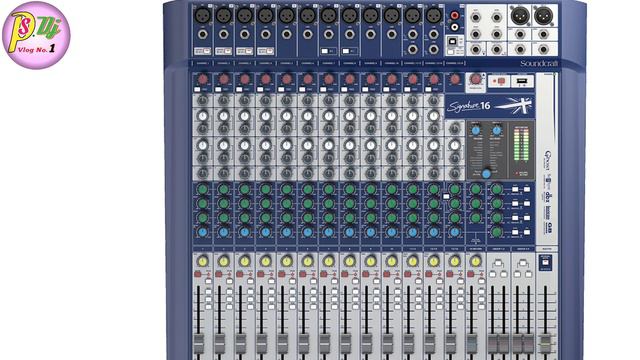Viewport: 640px width, 360px height.
Task: Click the channel 4 lower white mid EQ knob
Action: tap(266, 145)
